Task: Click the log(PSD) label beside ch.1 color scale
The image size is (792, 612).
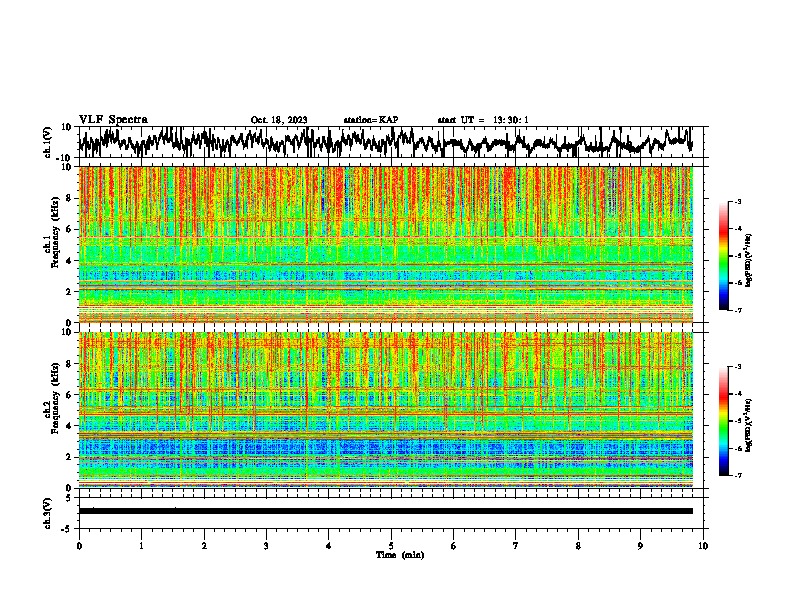Action: coord(750,261)
